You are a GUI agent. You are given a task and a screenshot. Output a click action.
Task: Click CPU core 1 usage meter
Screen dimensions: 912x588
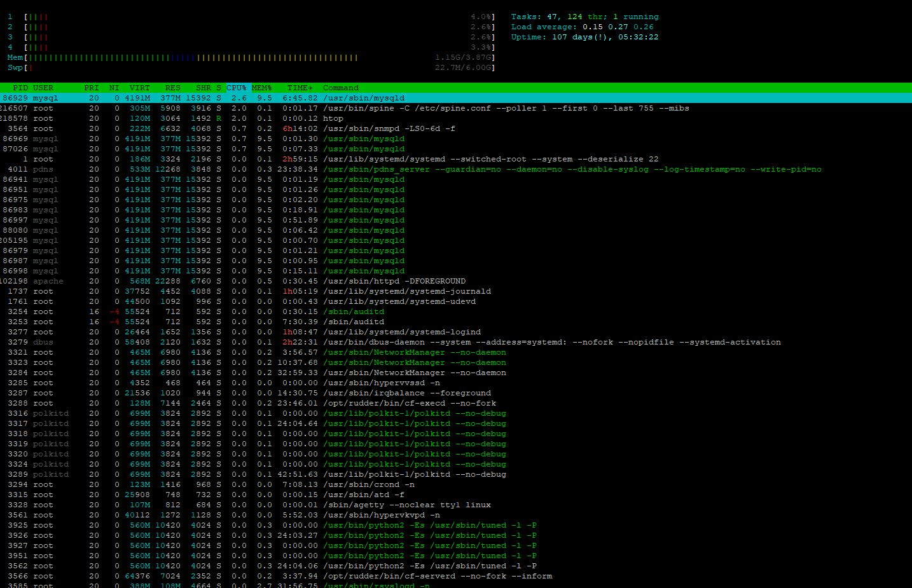click(251, 17)
